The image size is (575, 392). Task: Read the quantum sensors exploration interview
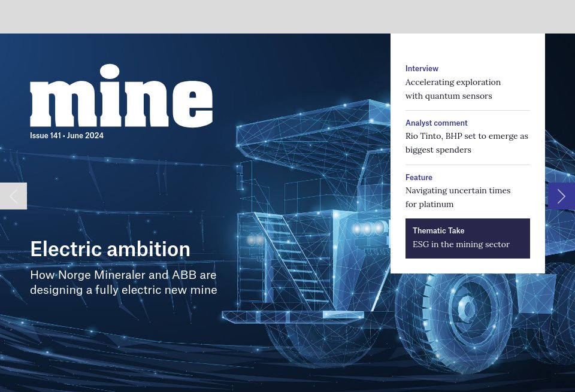453,89
